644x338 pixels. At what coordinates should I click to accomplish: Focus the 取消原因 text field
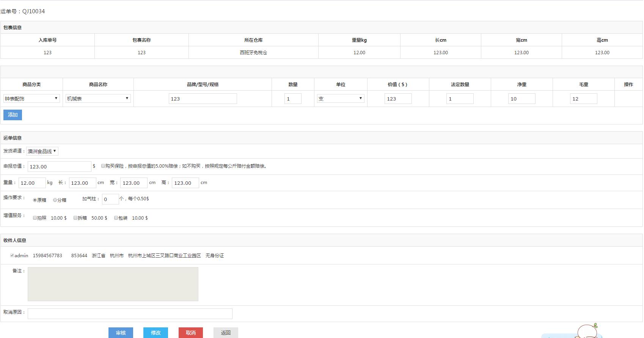click(x=130, y=313)
